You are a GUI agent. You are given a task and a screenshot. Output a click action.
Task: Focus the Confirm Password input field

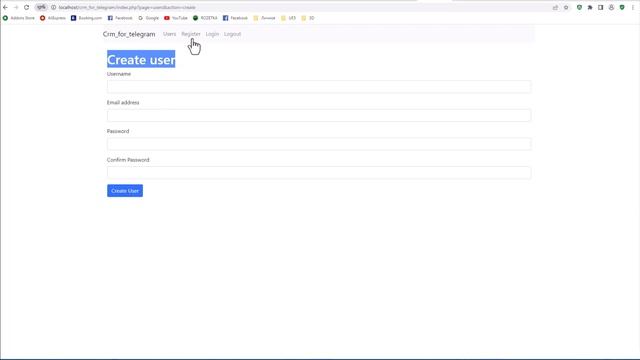tap(319, 172)
